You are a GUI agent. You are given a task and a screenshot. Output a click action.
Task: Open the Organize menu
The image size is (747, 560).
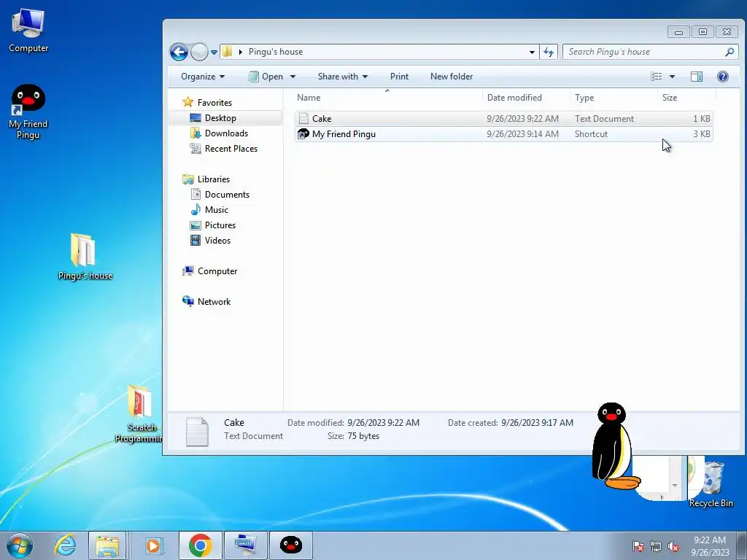(x=203, y=77)
